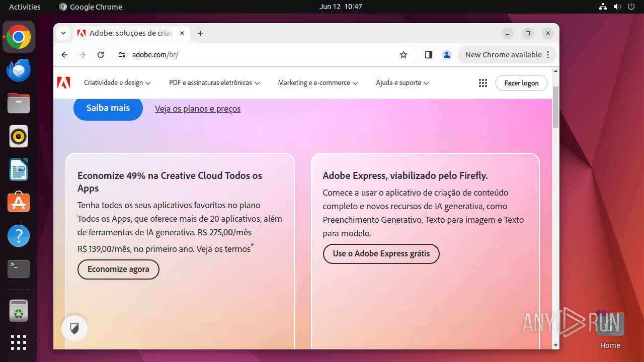
Task: Open Terminal from the dock
Action: (19, 268)
